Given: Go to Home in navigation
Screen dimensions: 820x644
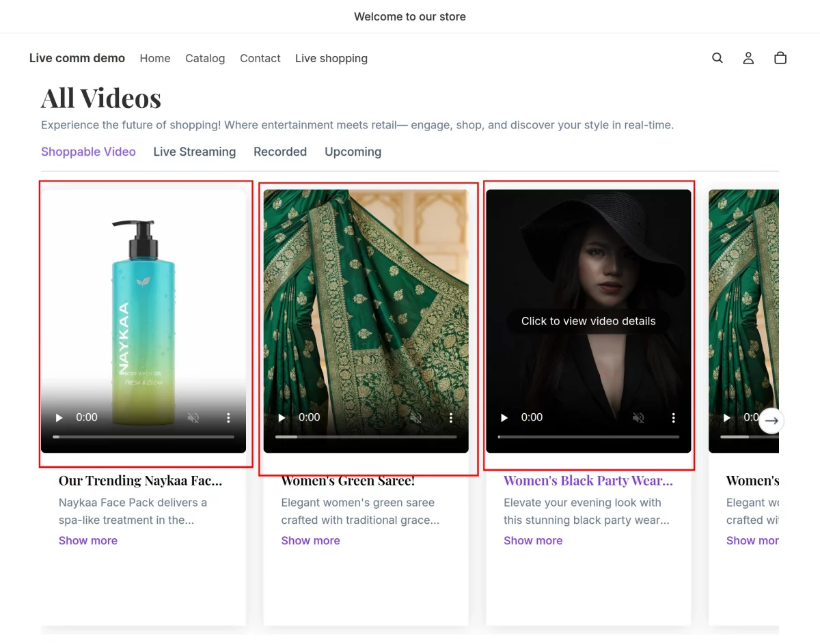Looking at the screenshot, I should click(155, 58).
